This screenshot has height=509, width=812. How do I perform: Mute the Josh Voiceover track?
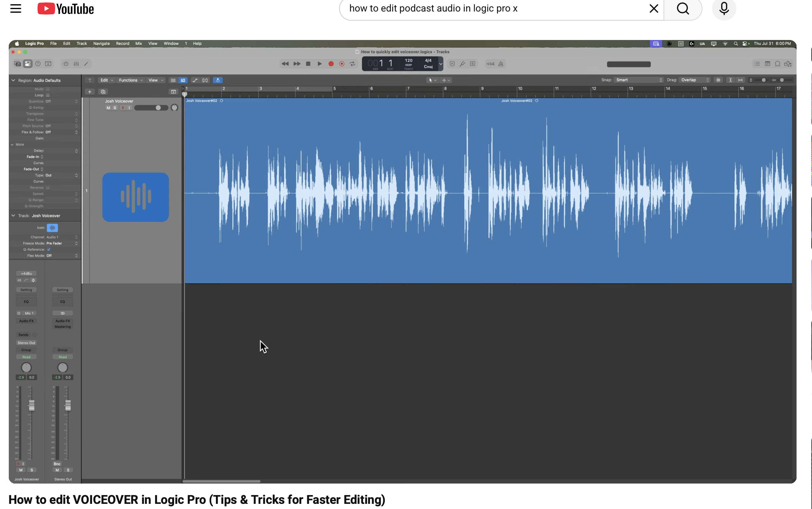click(108, 108)
